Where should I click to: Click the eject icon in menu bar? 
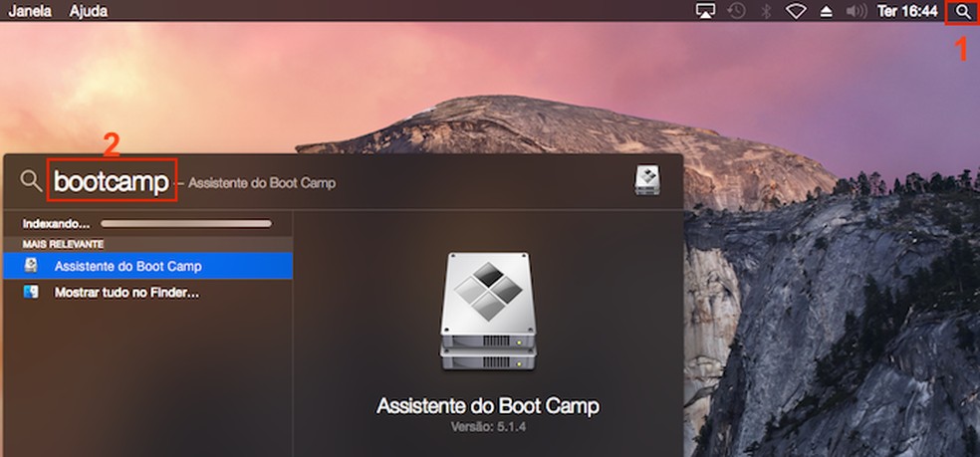[x=825, y=11]
